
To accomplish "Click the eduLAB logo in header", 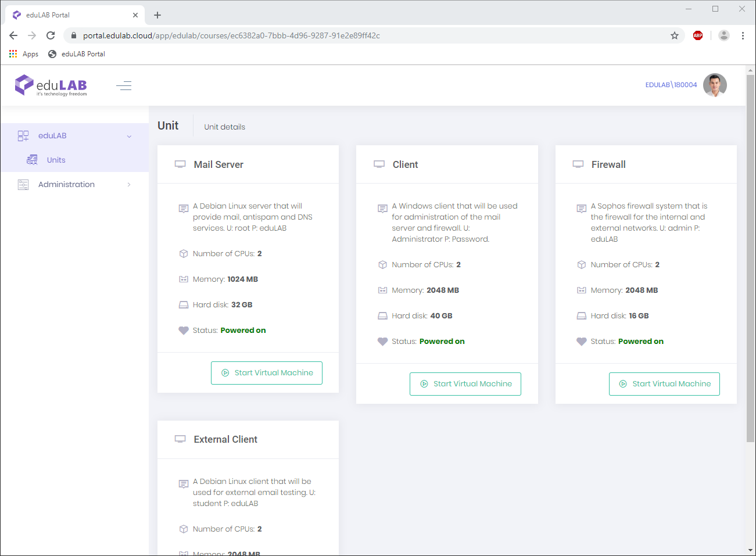I will [x=51, y=85].
